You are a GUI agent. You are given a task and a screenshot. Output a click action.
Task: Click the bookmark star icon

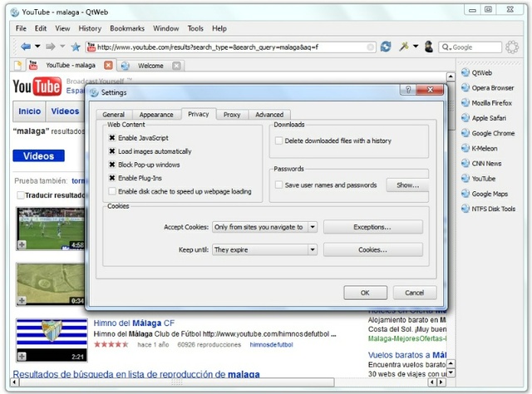(76, 47)
